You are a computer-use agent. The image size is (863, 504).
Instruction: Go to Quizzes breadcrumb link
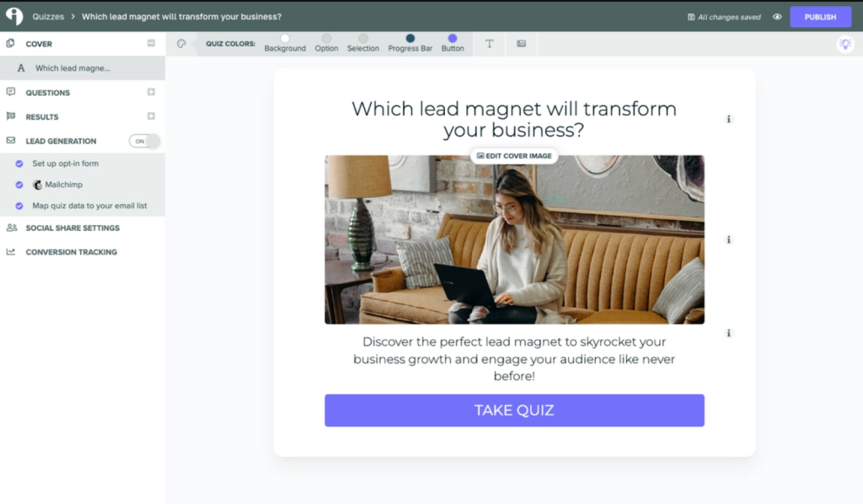pyautogui.click(x=47, y=17)
